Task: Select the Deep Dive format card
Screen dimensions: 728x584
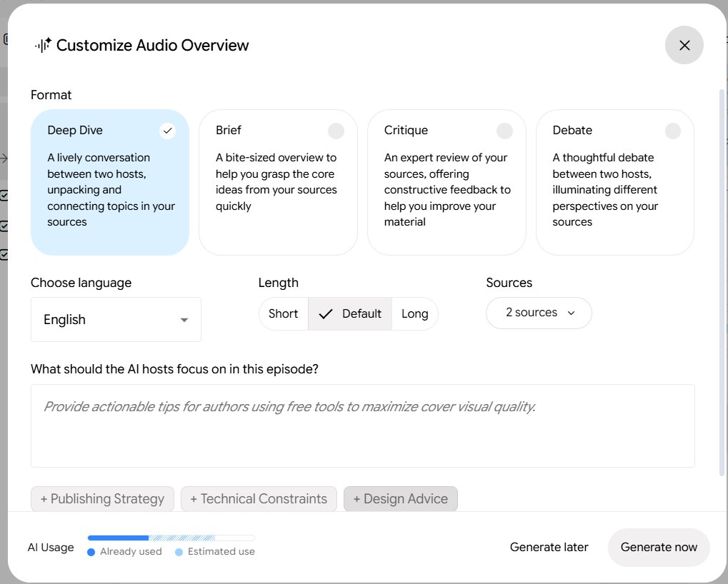Action: click(x=110, y=182)
